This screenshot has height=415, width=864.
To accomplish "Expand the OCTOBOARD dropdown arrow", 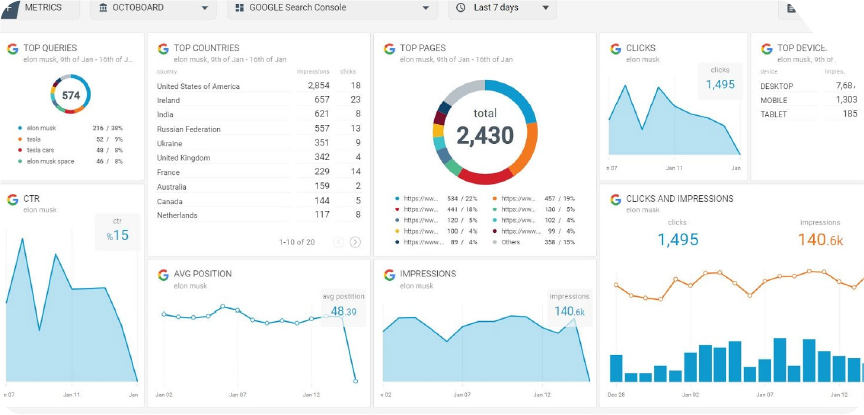I will click(204, 8).
